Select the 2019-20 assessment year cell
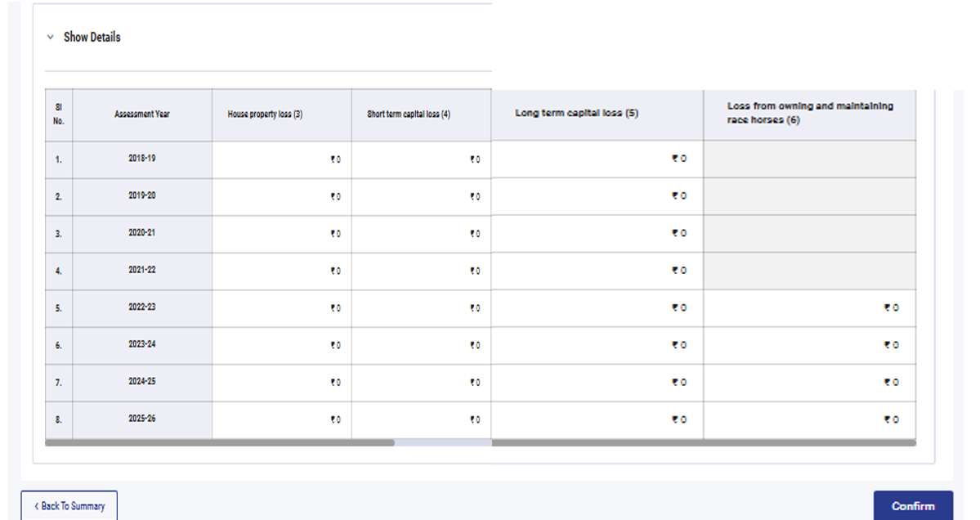The height and width of the screenshot is (520, 980). pyautogui.click(x=142, y=196)
